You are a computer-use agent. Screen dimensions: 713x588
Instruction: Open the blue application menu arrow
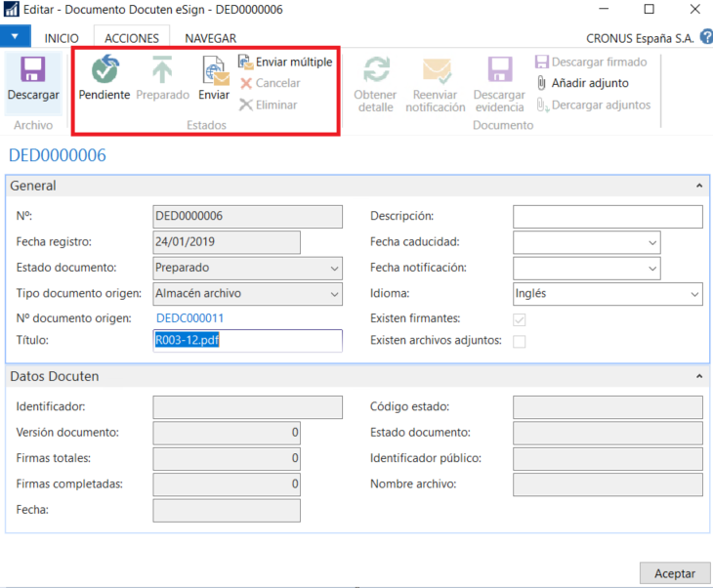(x=15, y=36)
